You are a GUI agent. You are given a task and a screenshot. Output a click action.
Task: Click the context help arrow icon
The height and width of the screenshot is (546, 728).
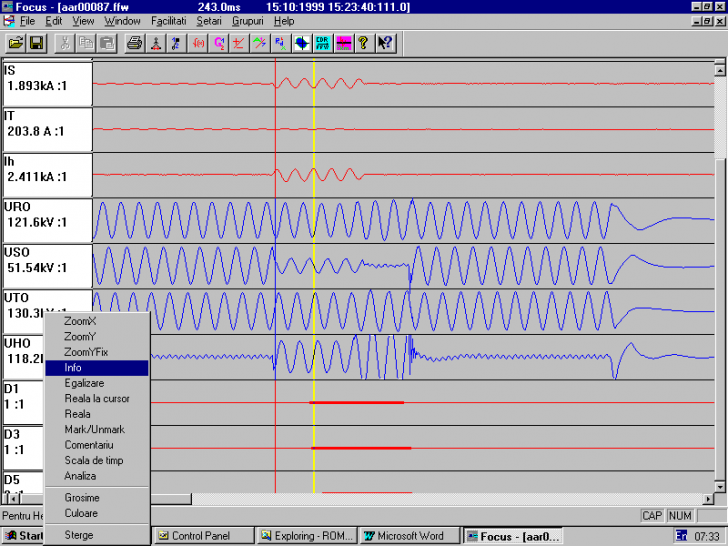(x=385, y=43)
